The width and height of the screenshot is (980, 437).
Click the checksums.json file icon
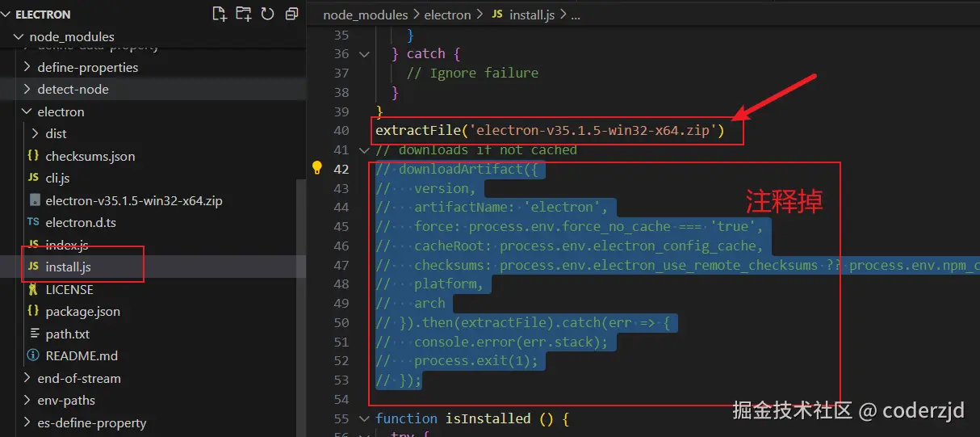point(33,156)
